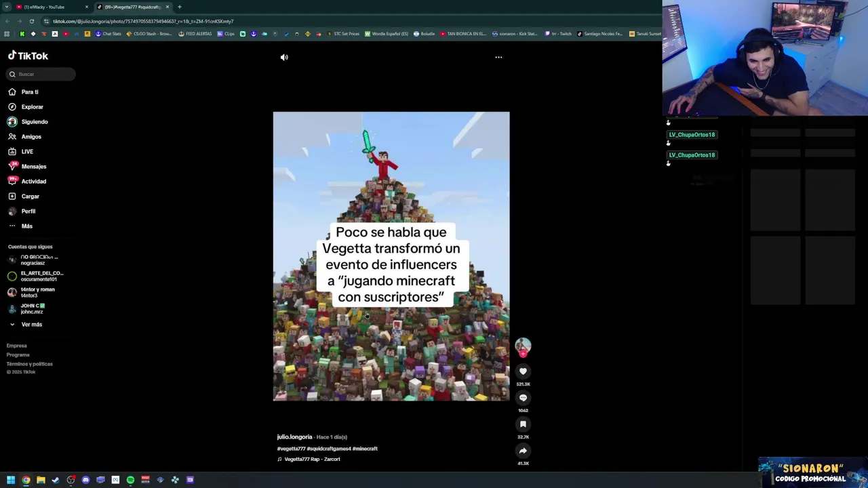Open the Vegetta777 Rap - Zarcort sound
Screen dimensions: 868x488
point(309,460)
